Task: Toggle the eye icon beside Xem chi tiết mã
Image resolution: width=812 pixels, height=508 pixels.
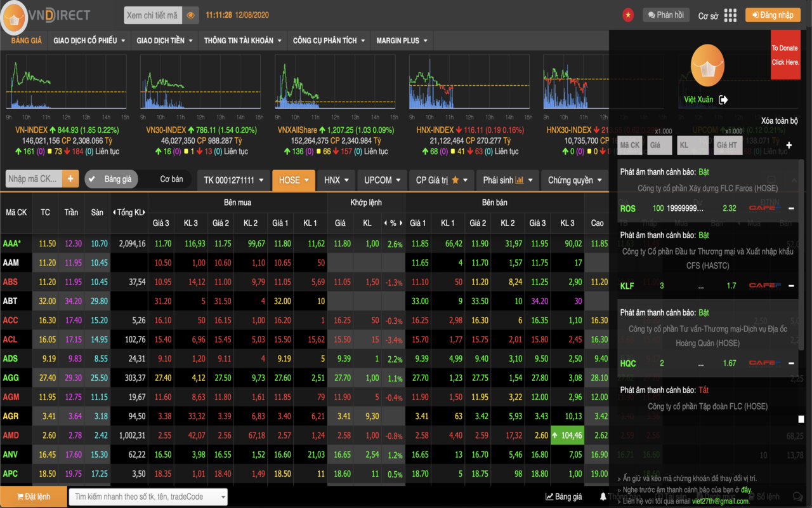Action: coord(191,15)
